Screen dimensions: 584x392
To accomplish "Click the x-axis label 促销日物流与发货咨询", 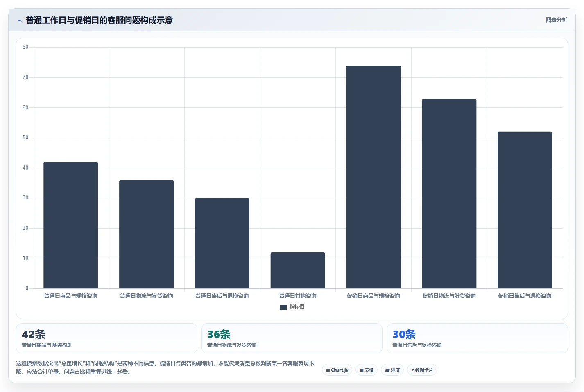I will [449, 296].
